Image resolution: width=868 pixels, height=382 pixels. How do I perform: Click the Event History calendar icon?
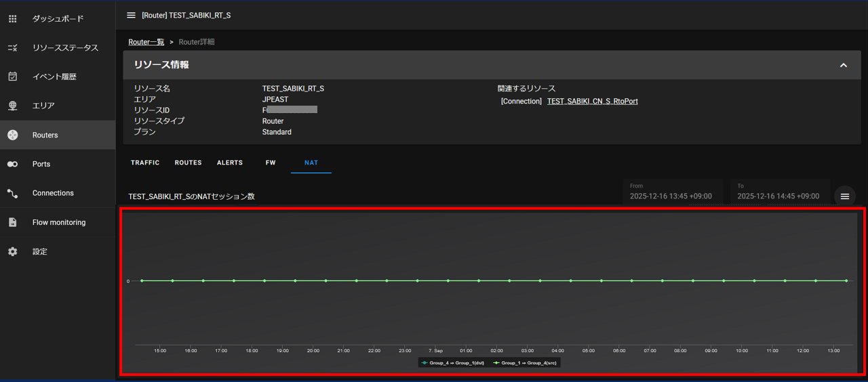click(12, 77)
